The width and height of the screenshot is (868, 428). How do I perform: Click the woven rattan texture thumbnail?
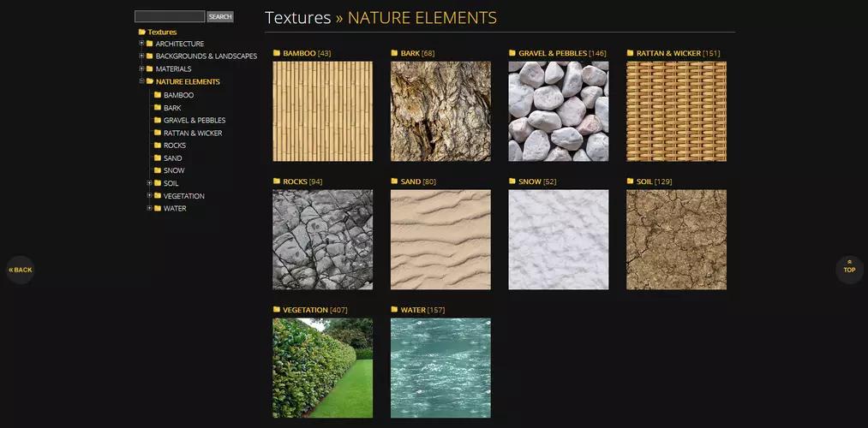click(676, 111)
